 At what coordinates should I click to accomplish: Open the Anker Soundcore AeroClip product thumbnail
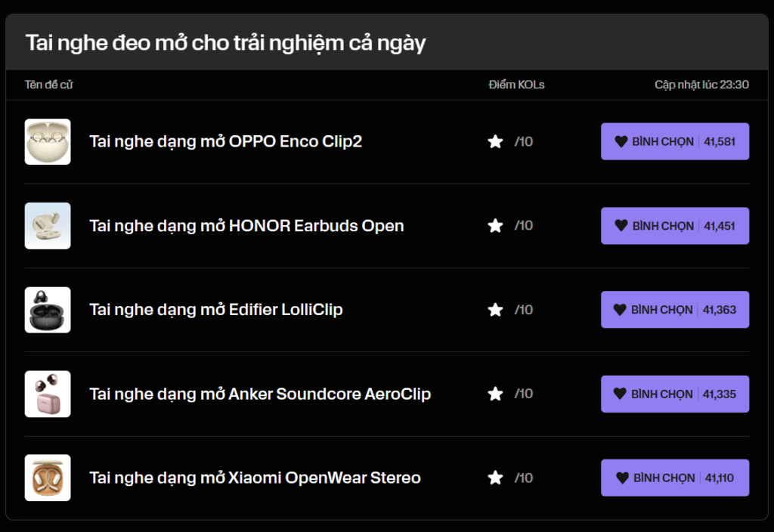(48, 394)
